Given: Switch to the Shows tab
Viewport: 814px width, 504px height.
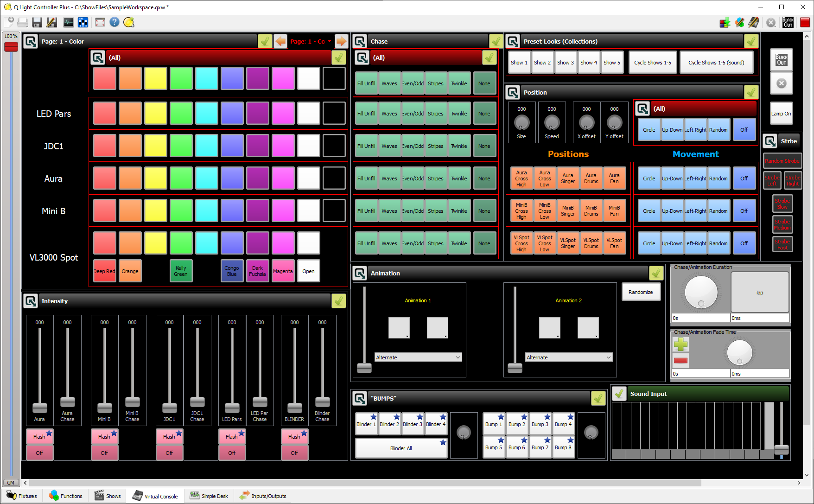Looking at the screenshot, I should click(108, 496).
